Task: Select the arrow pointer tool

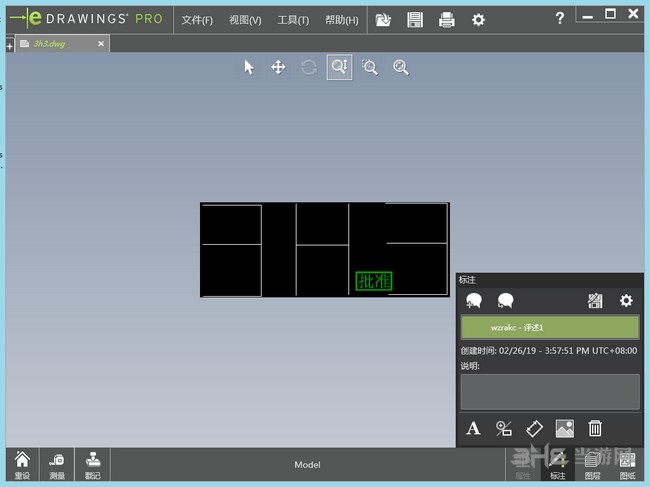Action: point(249,67)
